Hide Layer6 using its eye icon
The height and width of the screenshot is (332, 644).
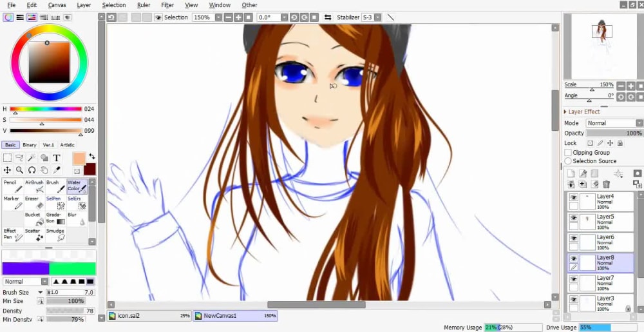click(573, 239)
